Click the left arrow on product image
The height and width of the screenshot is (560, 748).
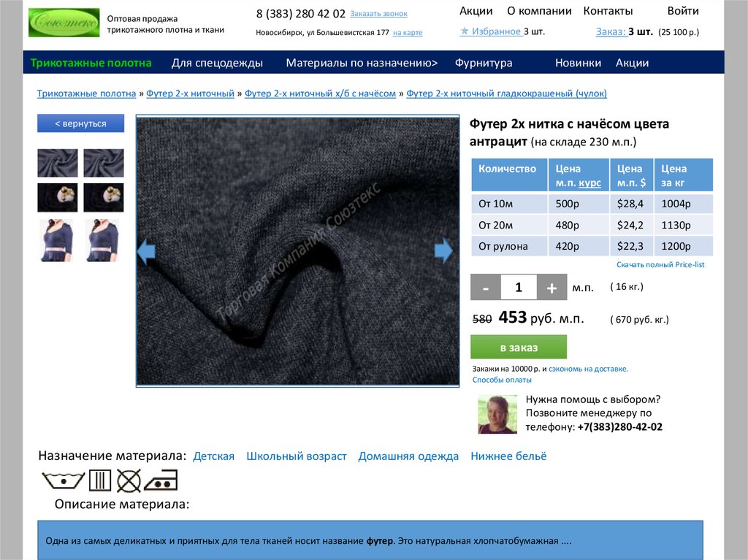(146, 251)
